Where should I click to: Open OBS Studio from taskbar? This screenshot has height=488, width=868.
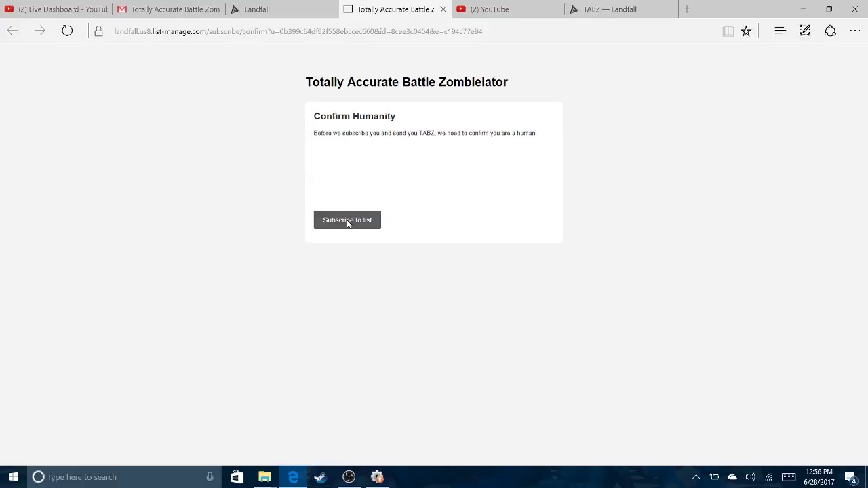[x=349, y=476]
